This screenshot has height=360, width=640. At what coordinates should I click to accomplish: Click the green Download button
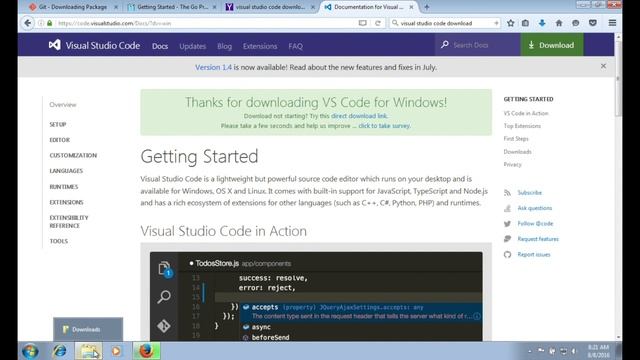click(x=551, y=45)
